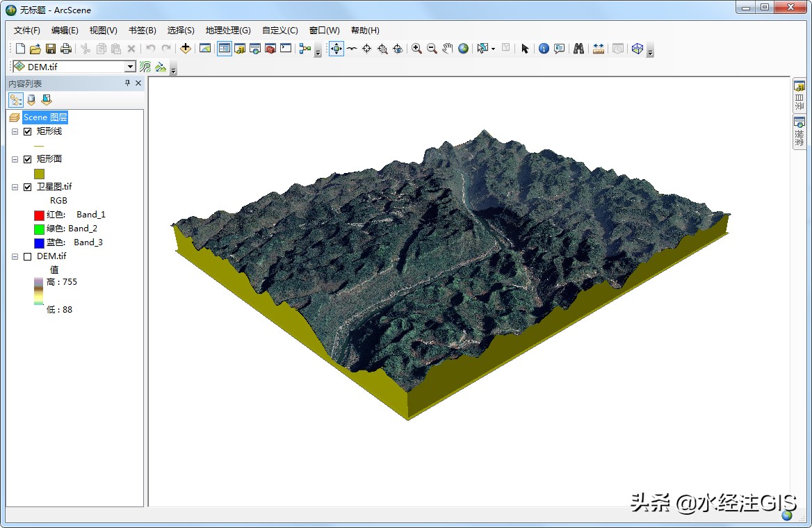The height and width of the screenshot is (528, 812).
Task: Enable the DEM.tif layer checkbox
Action: [28, 256]
